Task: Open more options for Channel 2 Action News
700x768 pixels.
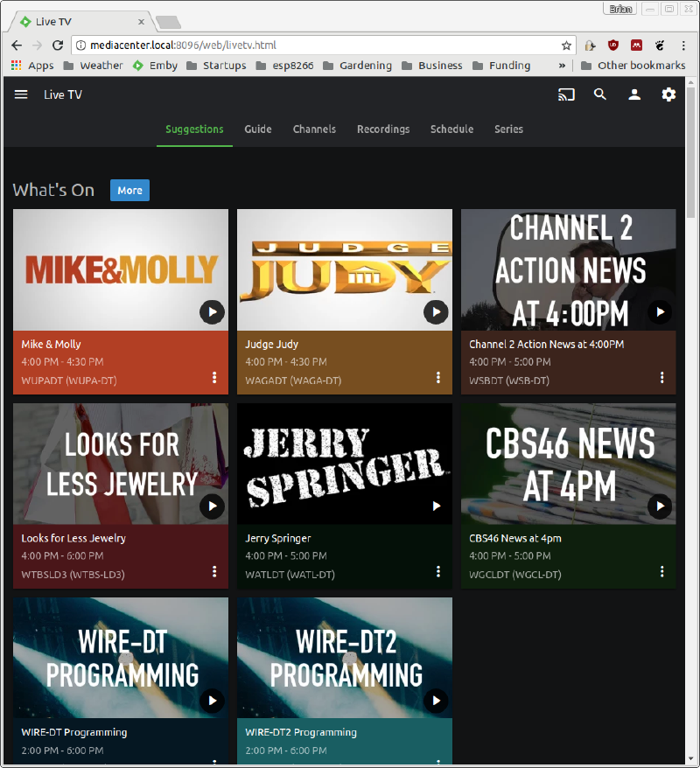Action: (x=661, y=377)
